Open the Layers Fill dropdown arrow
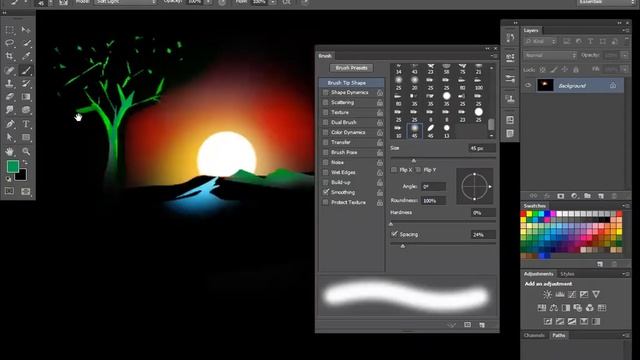 pyautogui.click(x=625, y=69)
